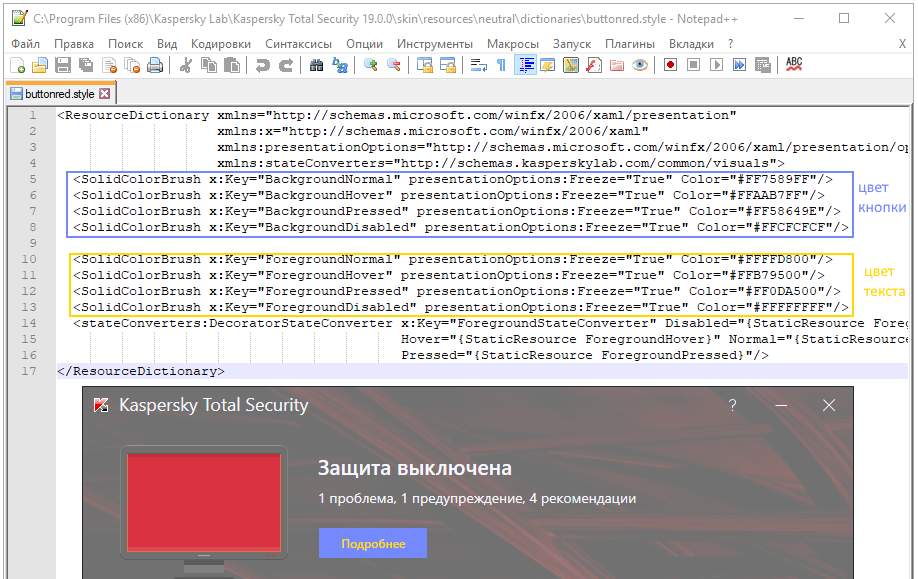This screenshot has width=918, height=579.
Task: Open the Кодировки menu
Action: [221, 44]
